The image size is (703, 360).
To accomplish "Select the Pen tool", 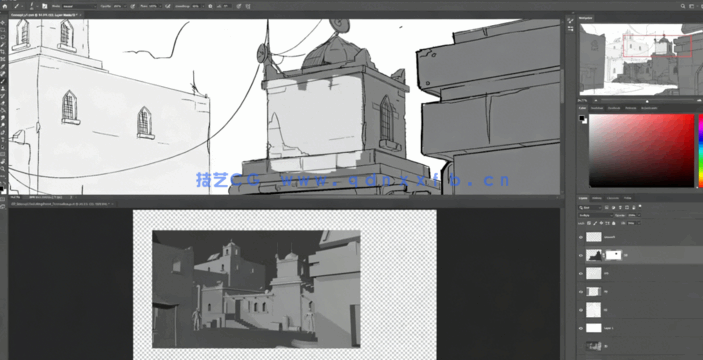I will tap(4, 132).
